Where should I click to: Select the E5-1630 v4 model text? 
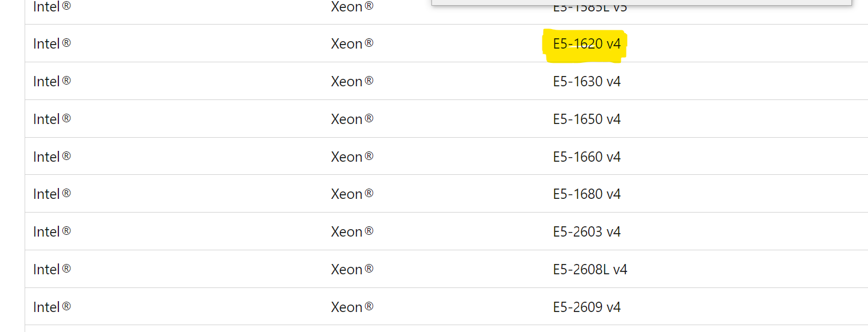click(x=586, y=82)
